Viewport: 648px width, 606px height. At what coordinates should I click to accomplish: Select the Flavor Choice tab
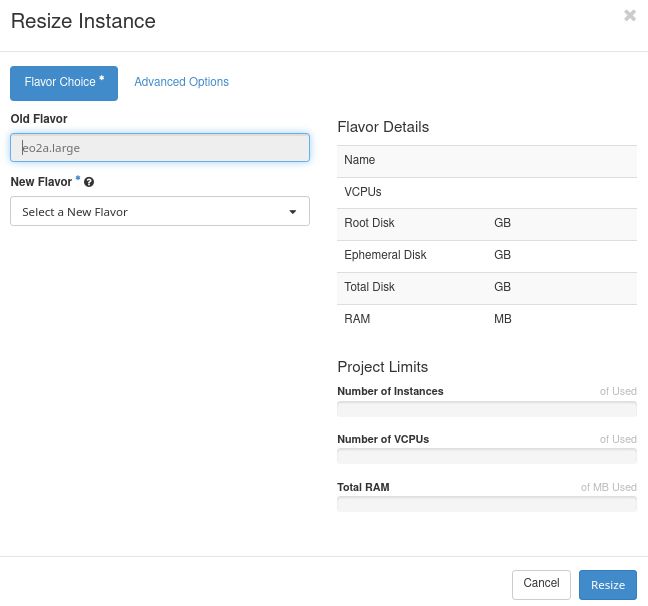[64, 83]
